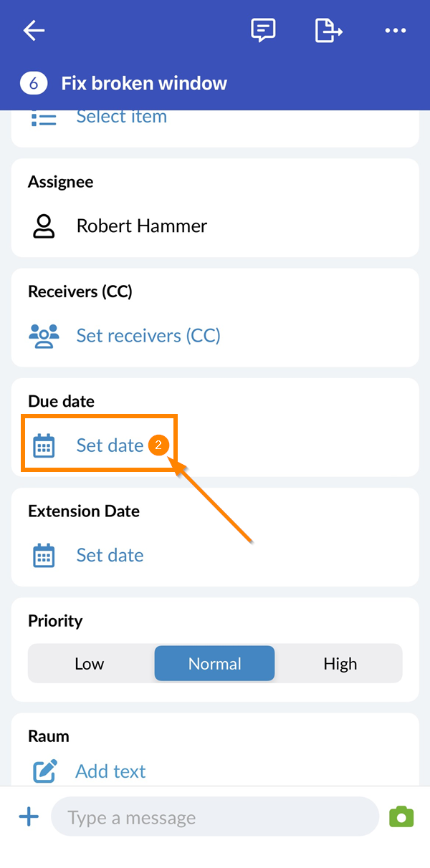
Task: Open the comments chat icon
Action: pos(263,30)
